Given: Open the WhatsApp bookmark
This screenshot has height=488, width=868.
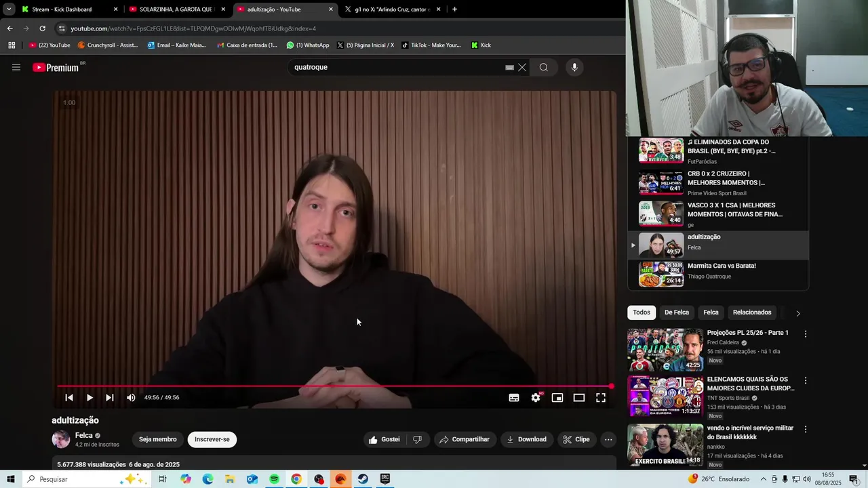Looking at the screenshot, I should 308,45.
